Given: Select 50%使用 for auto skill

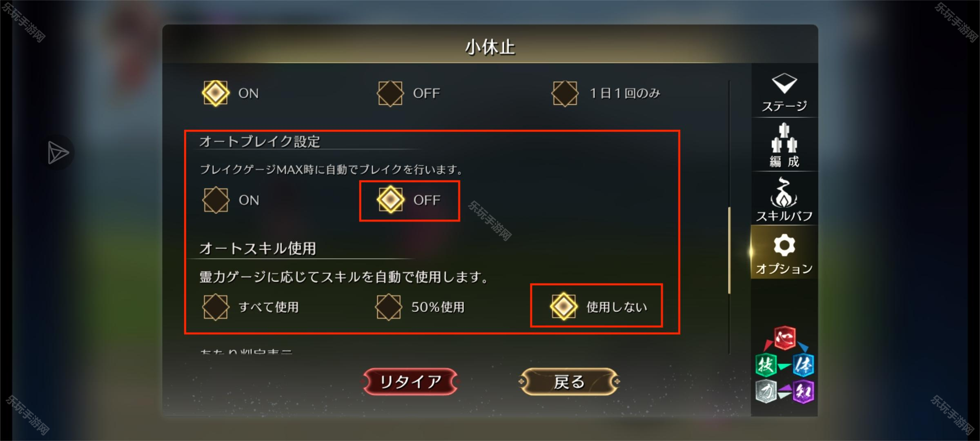Looking at the screenshot, I should tap(420, 307).
